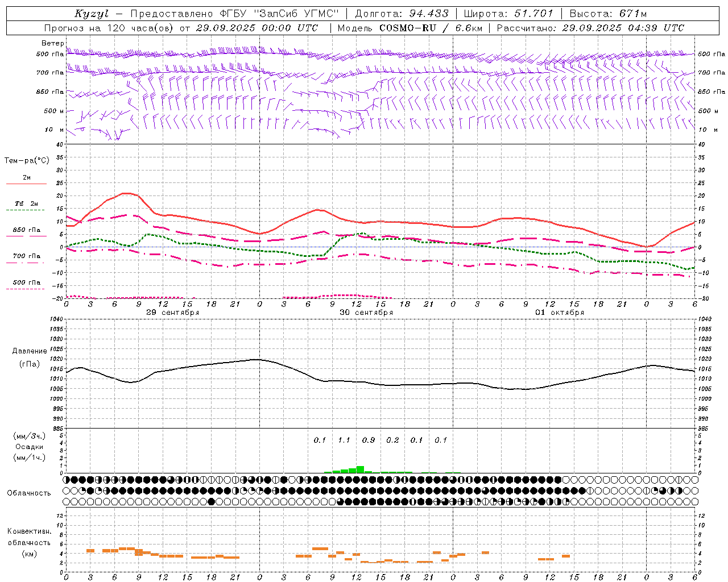Select the model label COSMO-RU / 6.6км

tap(431, 28)
